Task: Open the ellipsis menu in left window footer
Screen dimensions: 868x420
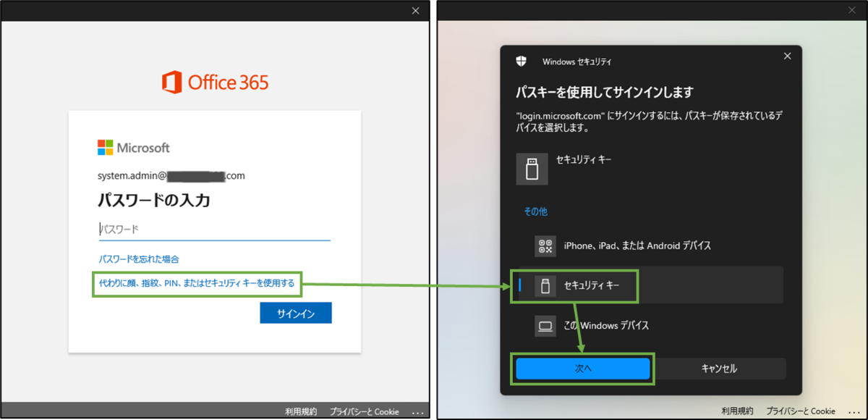Action: click(x=417, y=412)
